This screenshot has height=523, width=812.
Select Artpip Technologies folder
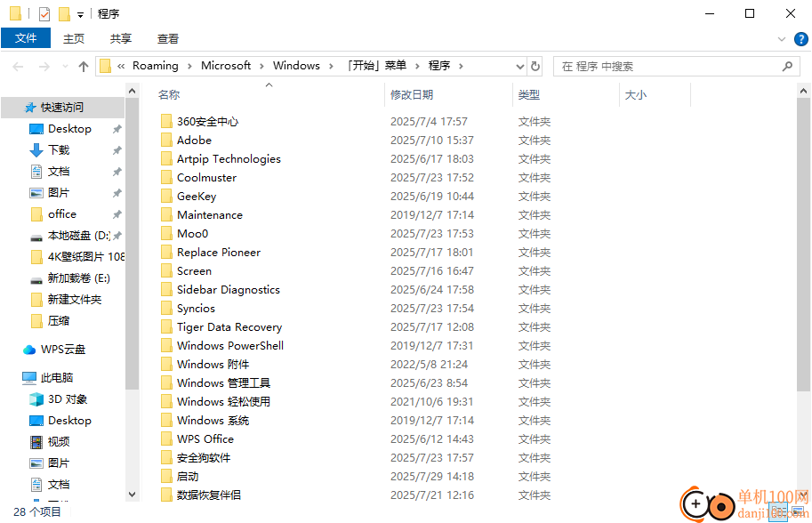(229, 159)
